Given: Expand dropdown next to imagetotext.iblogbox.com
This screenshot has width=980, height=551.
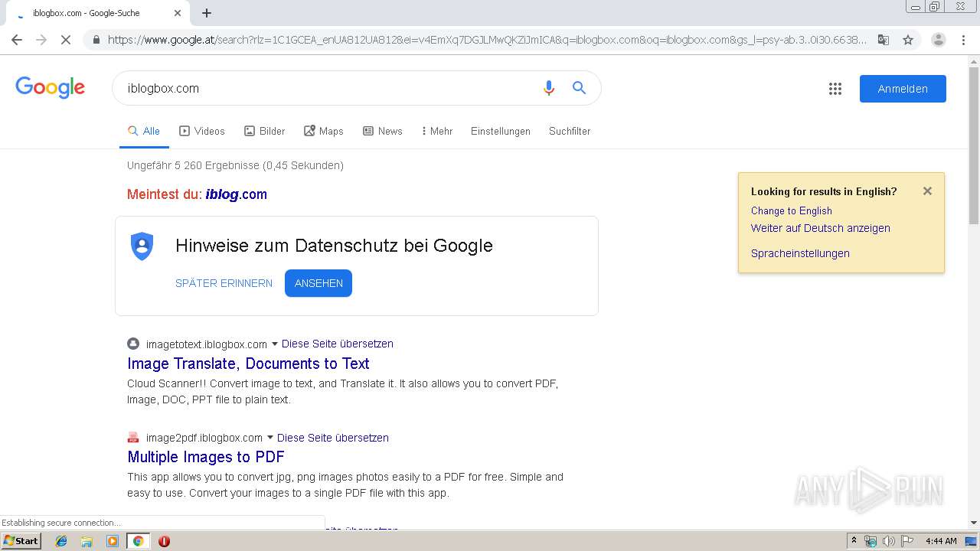Looking at the screenshot, I should [x=275, y=344].
